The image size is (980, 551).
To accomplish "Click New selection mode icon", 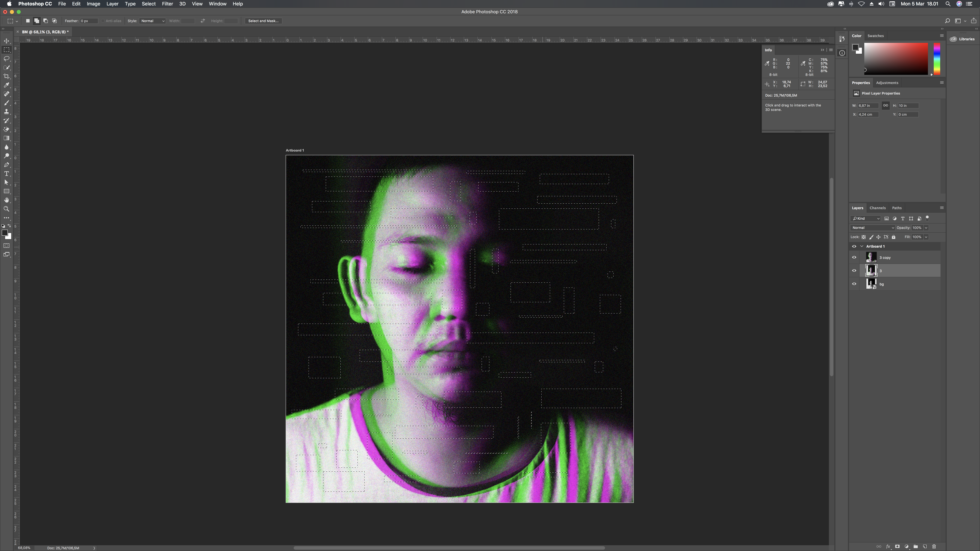I will [28, 21].
